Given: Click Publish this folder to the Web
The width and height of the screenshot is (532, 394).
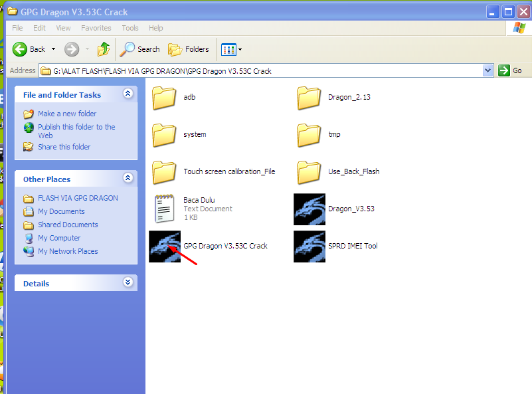Looking at the screenshot, I should point(76,131).
